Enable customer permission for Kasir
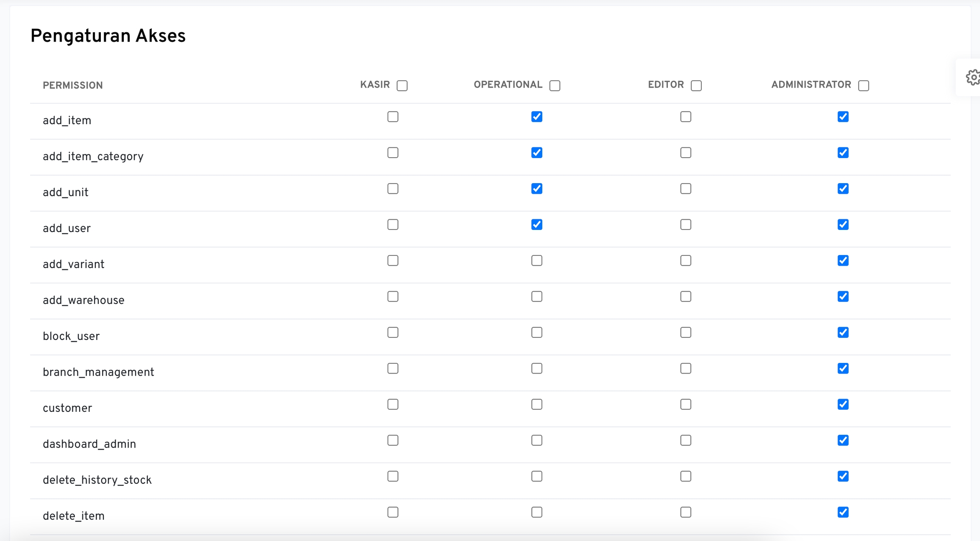Screen dimensions: 980x541 point(393,404)
